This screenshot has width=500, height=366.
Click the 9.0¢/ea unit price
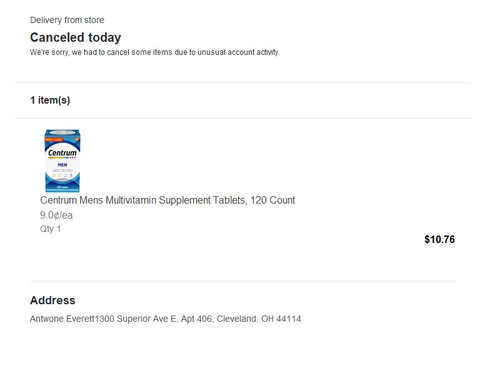coord(56,215)
